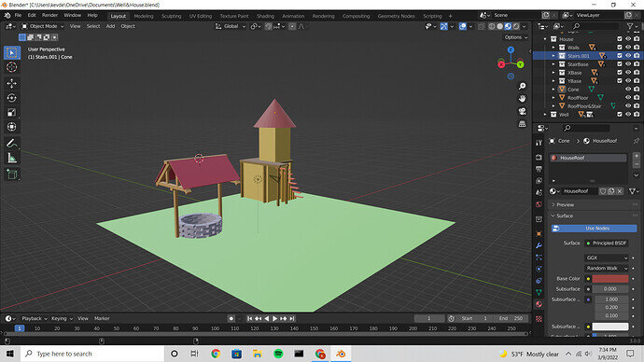Open the World properties tab
The height and width of the screenshot is (362, 644).
539,204
